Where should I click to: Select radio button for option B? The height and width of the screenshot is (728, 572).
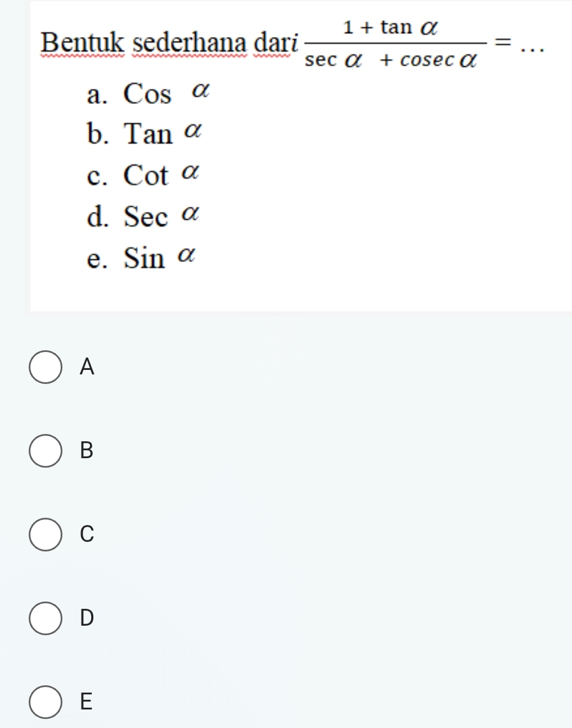(x=45, y=451)
